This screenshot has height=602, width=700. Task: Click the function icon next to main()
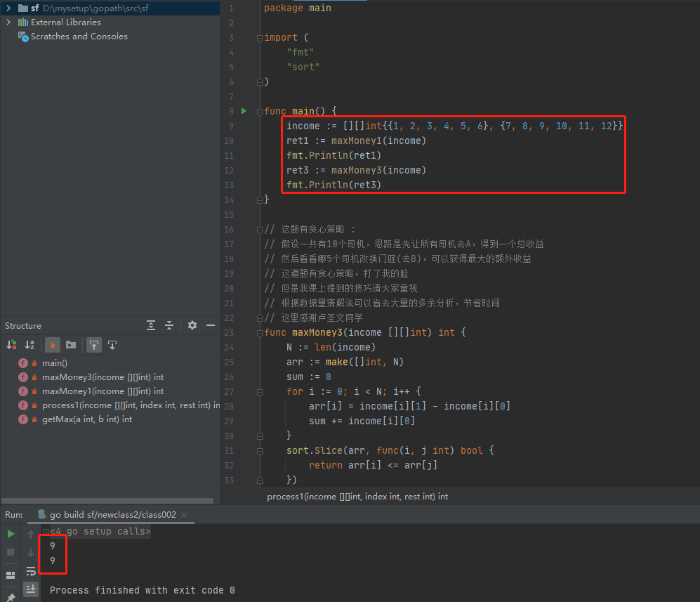click(23, 363)
